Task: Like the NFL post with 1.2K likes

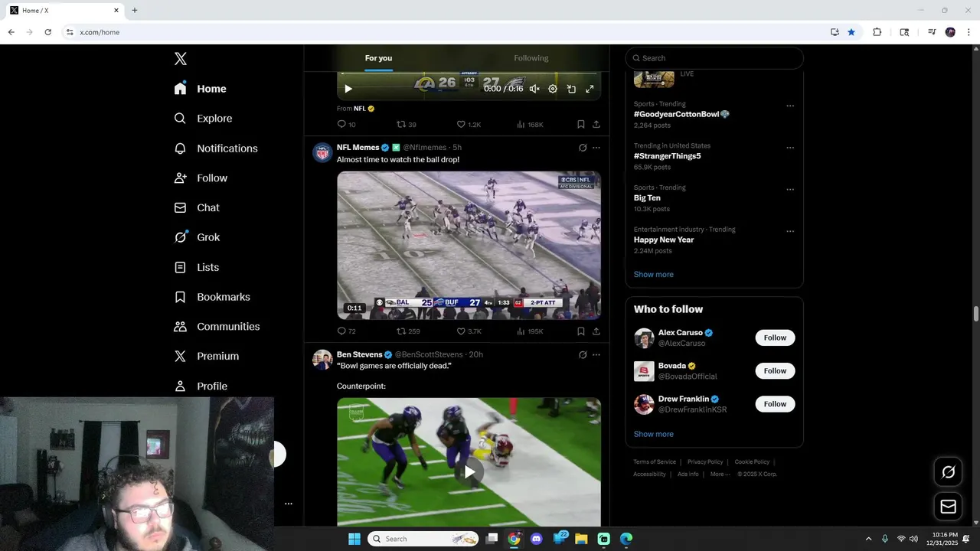Action: pyautogui.click(x=469, y=124)
